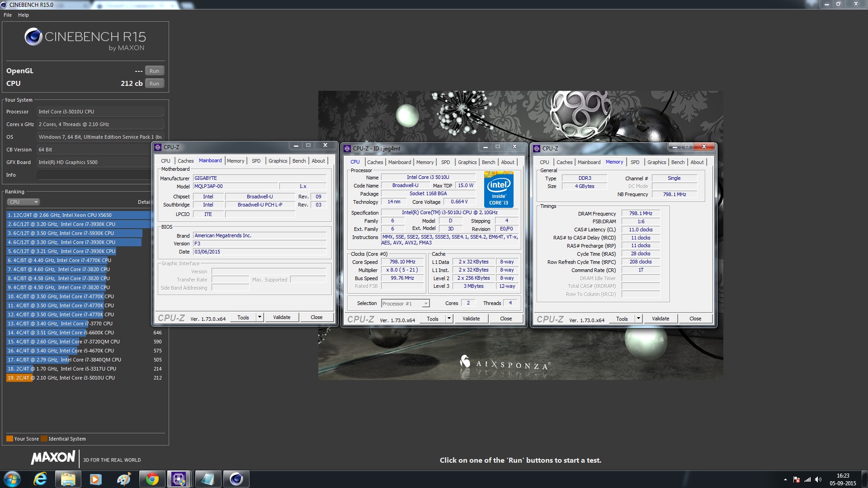Expand Tools dropdown arrow in Mainboard CPU-Z window
868x488 pixels.
260,318
